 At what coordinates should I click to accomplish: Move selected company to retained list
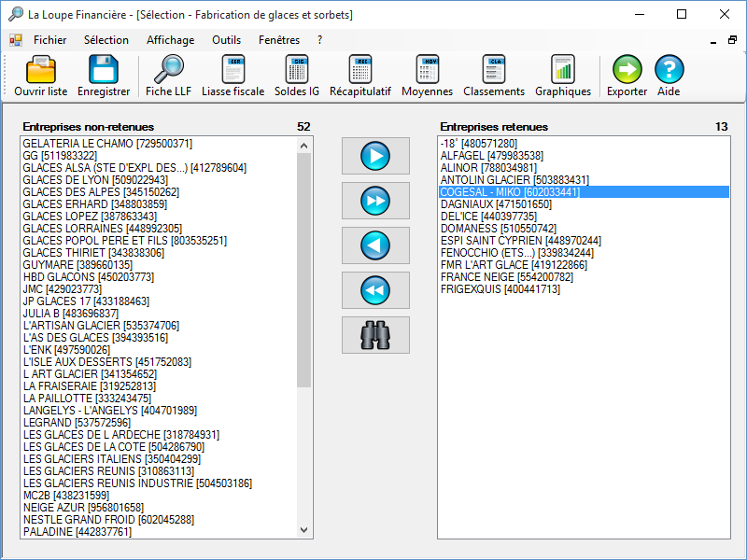tap(375, 156)
